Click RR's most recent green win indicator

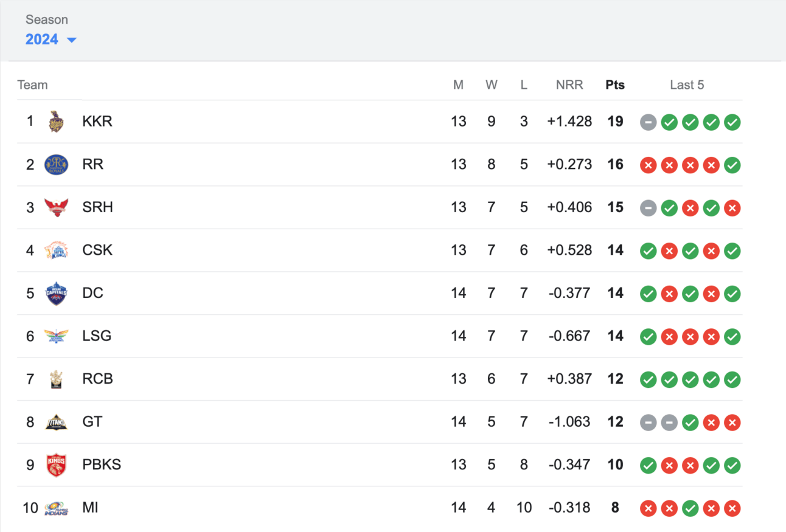click(732, 165)
